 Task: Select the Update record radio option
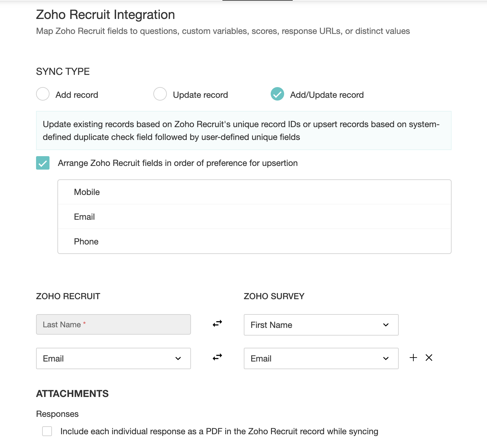pyautogui.click(x=160, y=94)
